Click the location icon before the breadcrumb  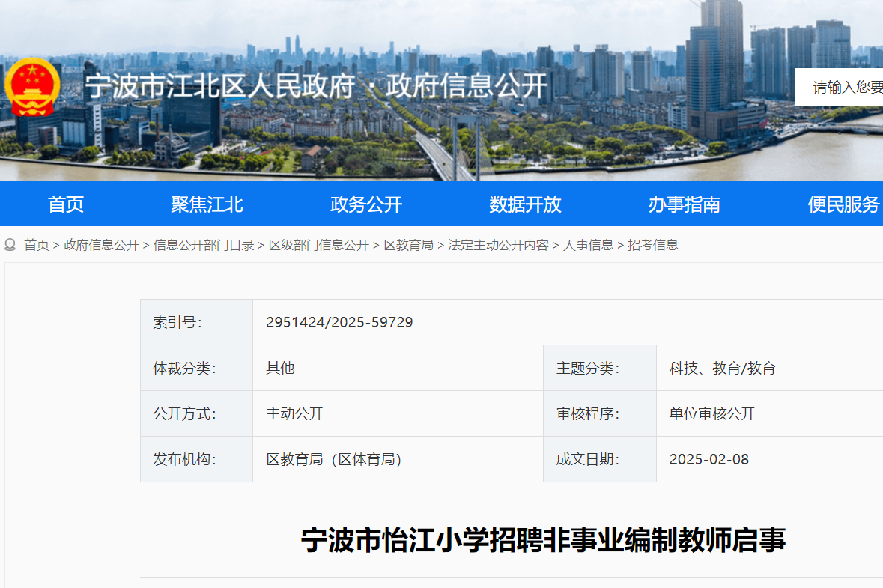pyautogui.click(x=10, y=245)
